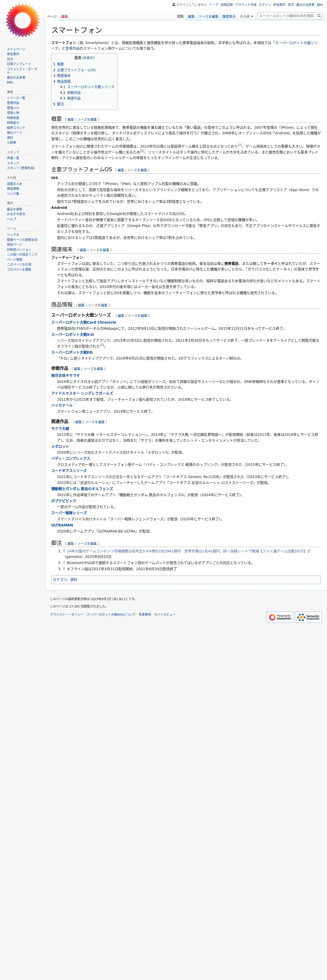Click the search magnifier icon
The image size is (327, 980).
[319, 16]
